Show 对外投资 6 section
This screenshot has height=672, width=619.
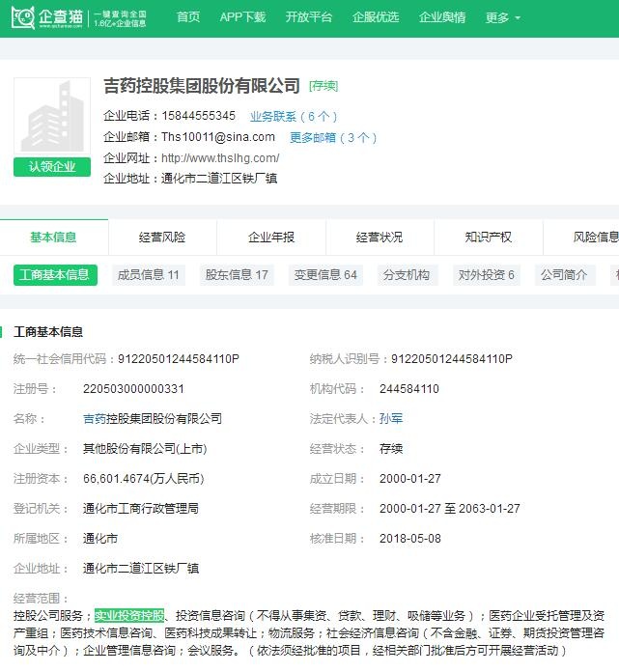pyautogui.click(x=487, y=275)
